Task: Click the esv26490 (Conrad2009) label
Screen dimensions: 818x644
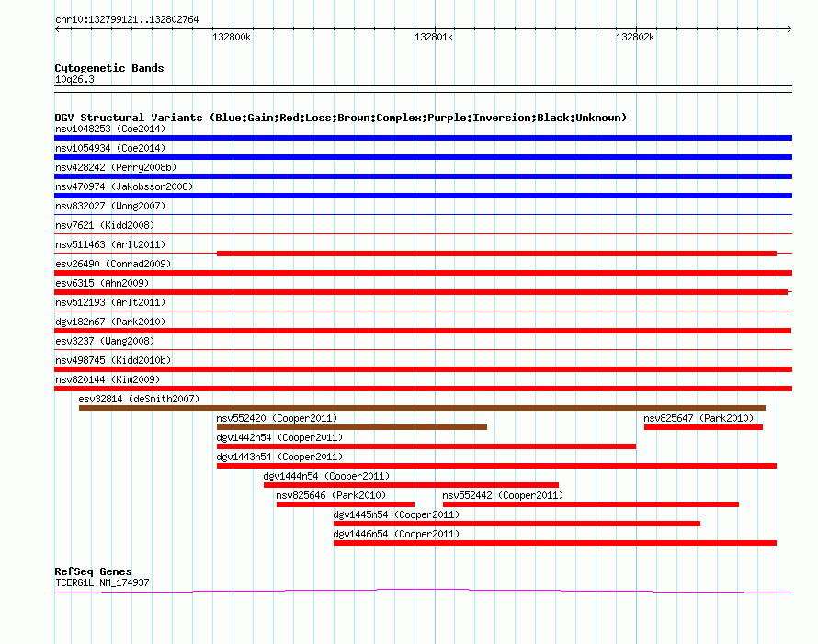Action: click(x=113, y=264)
